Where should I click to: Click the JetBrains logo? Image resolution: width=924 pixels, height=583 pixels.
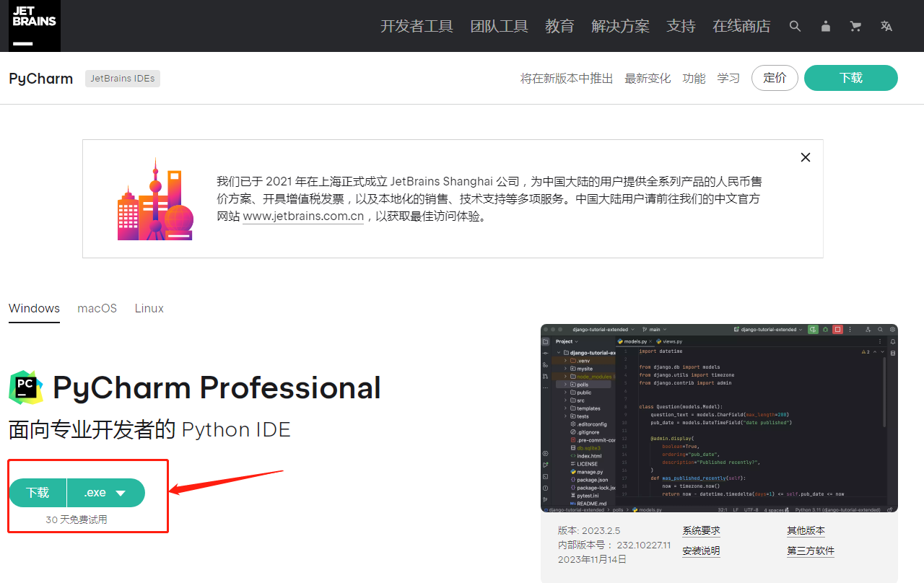click(x=35, y=26)
